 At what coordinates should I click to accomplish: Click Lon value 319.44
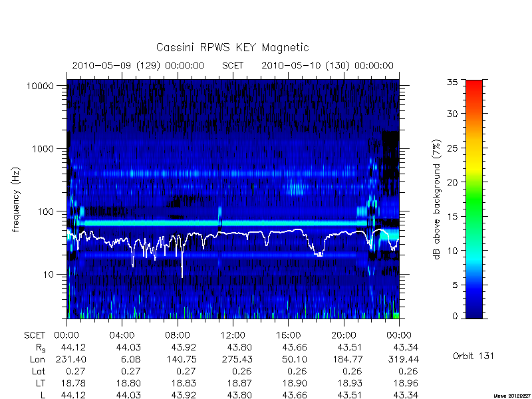(403, 359)
